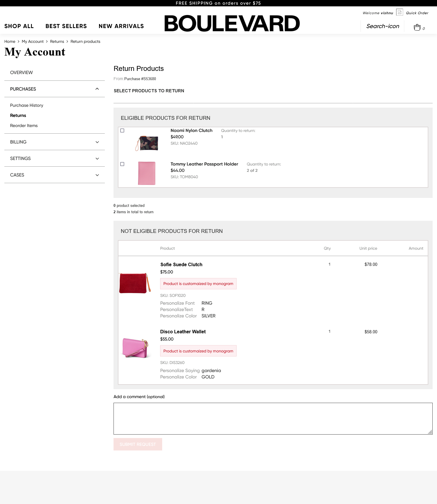
Task: Collapse the Purchases section chevron
Action: click(97, 89)
